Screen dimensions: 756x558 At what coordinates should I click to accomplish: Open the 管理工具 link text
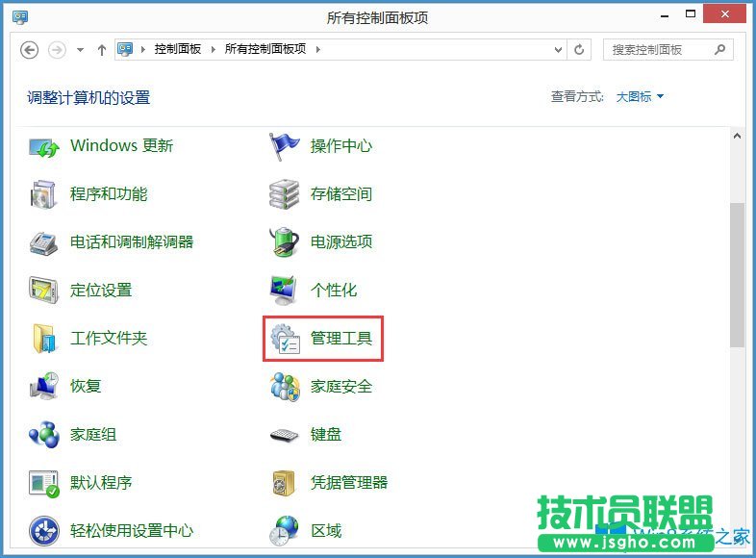(341, 338)
